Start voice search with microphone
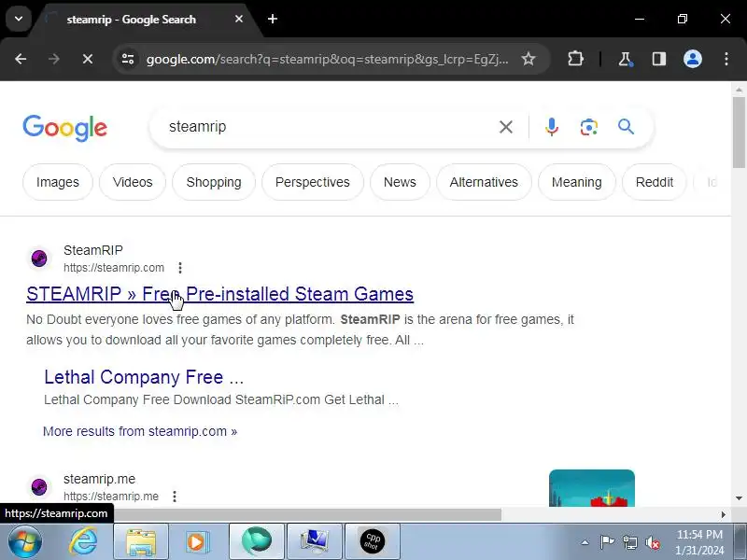The image size is (747, 560). pyautogui.click(x=552, y=127)
